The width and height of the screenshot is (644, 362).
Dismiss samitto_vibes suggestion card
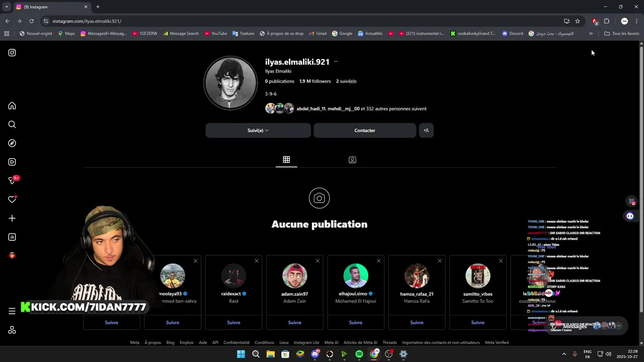pyautogui.click(x=501, y=260)
